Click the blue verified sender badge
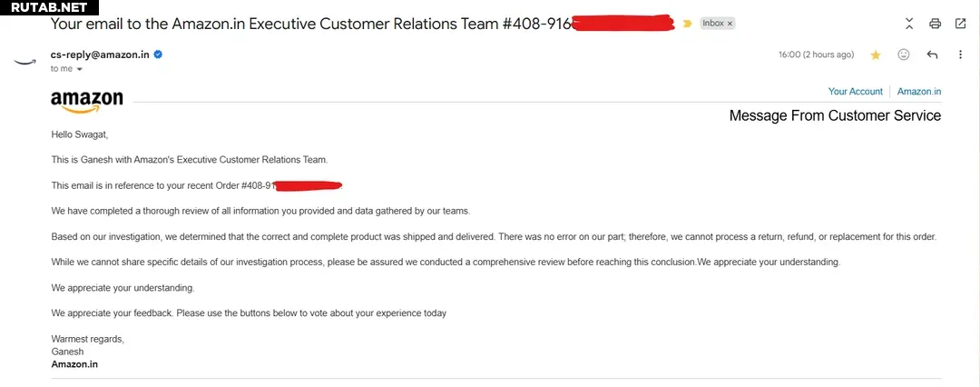The image size is (980, 387). click(x=158, y=55)
